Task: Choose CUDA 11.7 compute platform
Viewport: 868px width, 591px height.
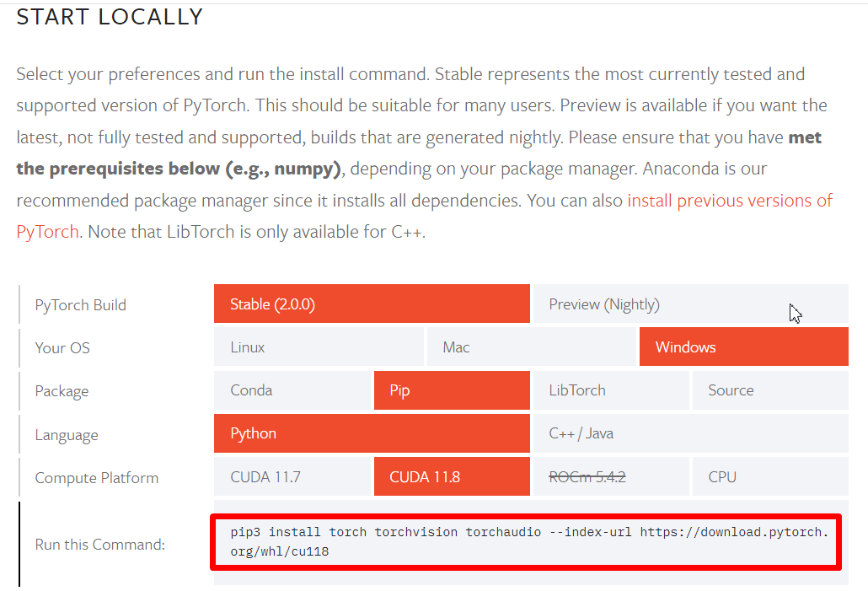Action: (x=292, y=477)
